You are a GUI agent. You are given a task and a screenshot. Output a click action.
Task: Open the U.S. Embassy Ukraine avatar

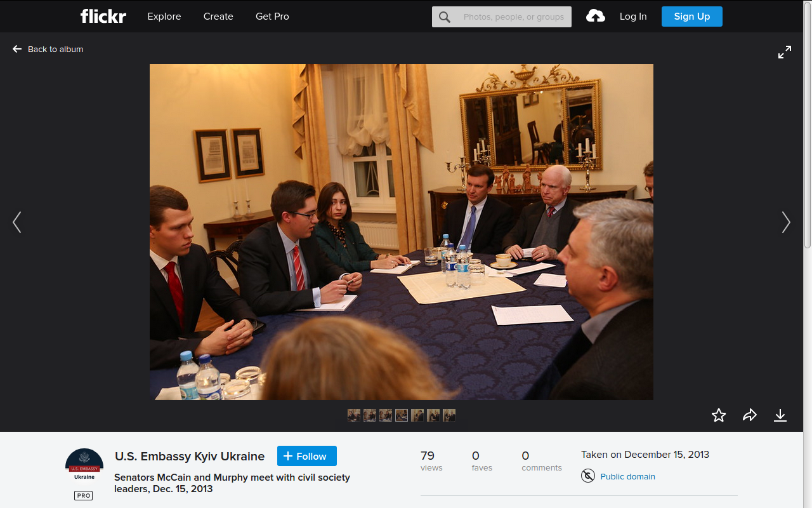84,465
